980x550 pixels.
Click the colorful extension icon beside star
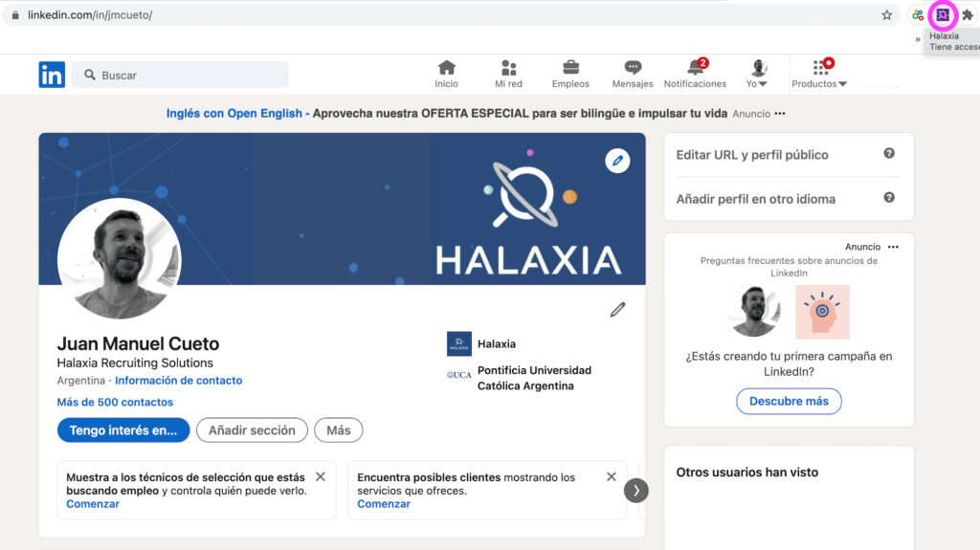(918, 15)
